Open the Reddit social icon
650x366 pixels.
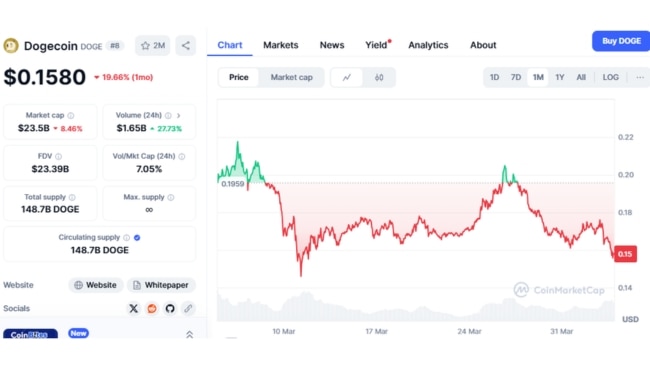[152, 308]
